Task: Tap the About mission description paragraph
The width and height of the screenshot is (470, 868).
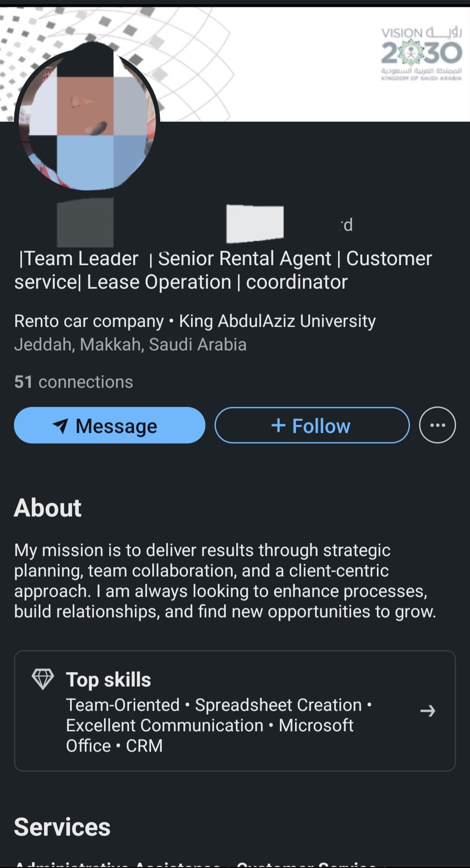Action: click(225, 581)
